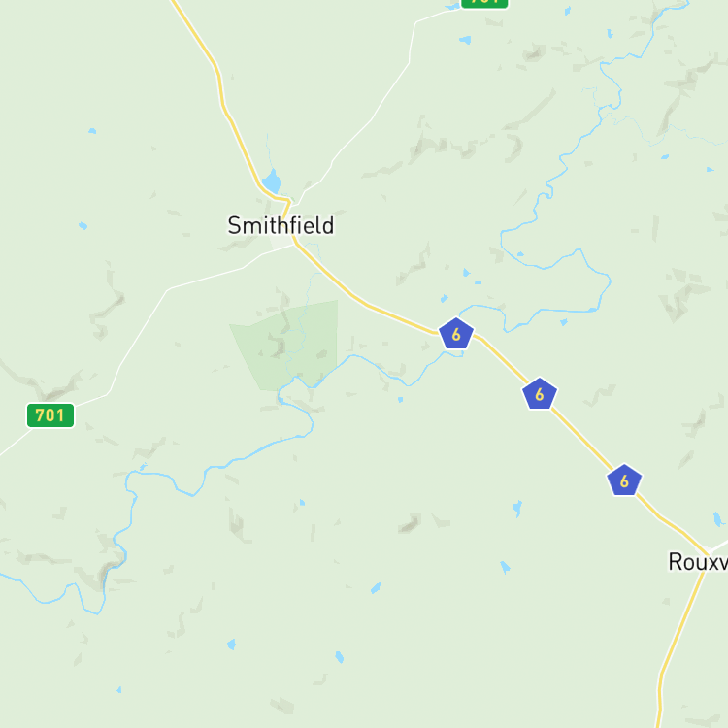Screen dimensions: 728x728
Task: Click the blue reservoir just north of Smithfield
Action: tap(272, 182)
